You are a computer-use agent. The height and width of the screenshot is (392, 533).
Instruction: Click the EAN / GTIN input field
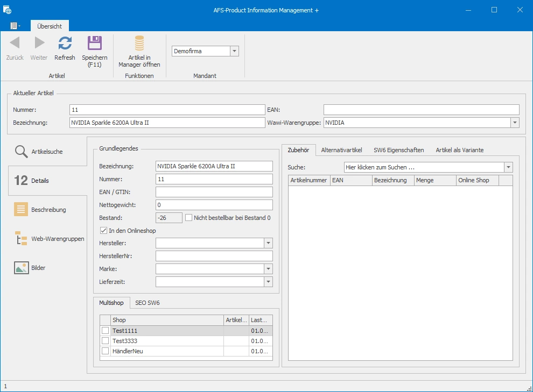coord(214,192)
